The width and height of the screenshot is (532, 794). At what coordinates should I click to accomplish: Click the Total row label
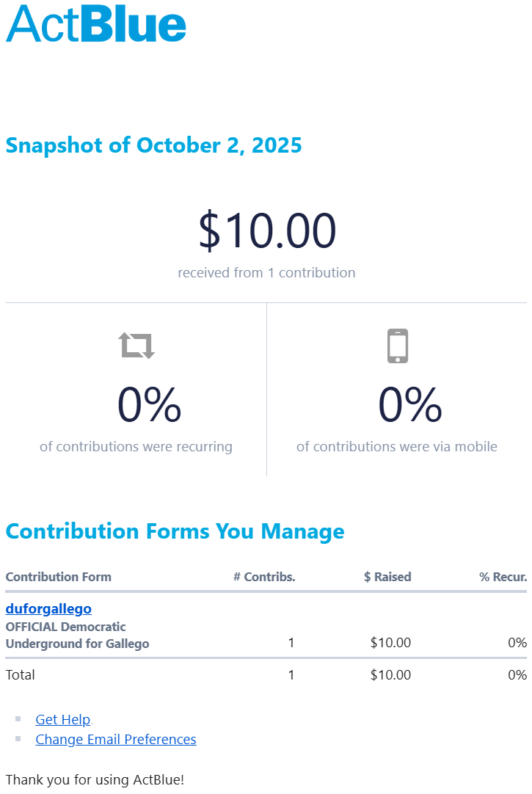21,675
